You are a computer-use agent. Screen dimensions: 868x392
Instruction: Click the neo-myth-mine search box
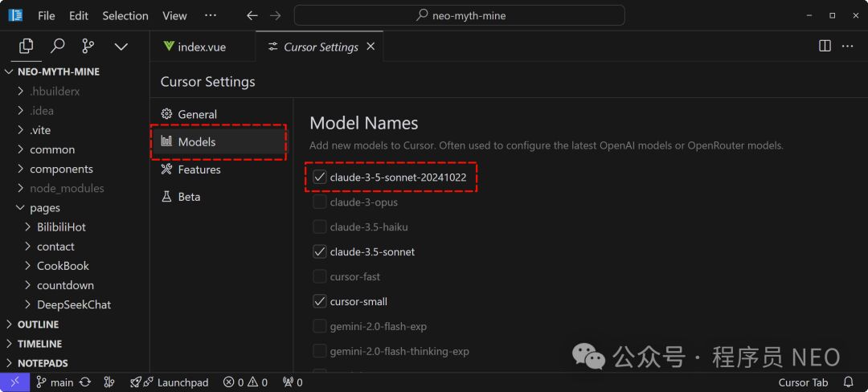point(459,15)
